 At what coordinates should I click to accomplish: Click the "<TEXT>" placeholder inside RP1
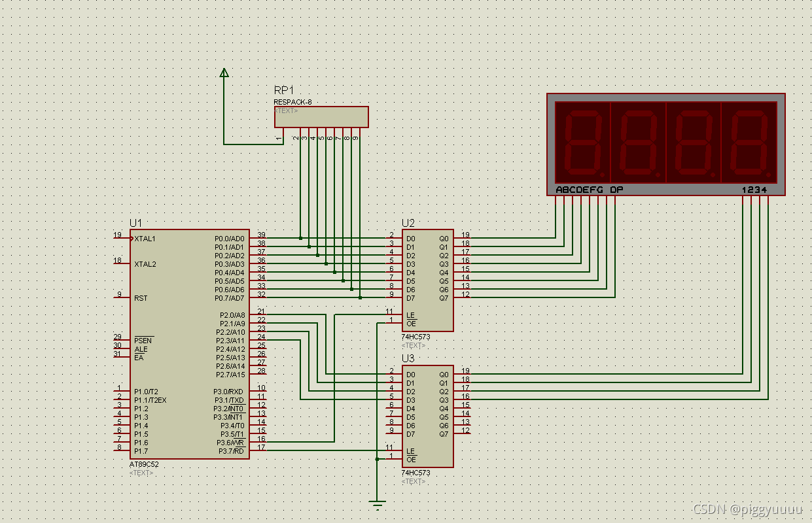pos(286,111)
